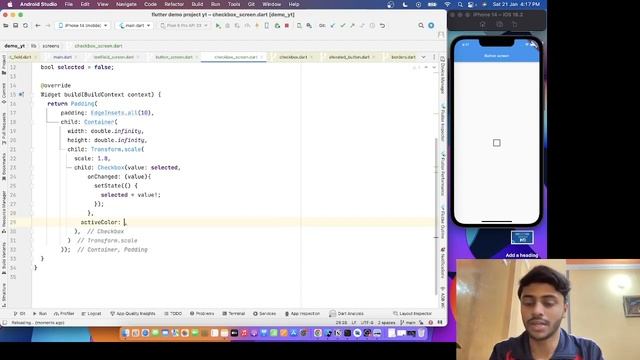Click the Git update project arrow icon
640x360 pixels.
click(333, 26)
